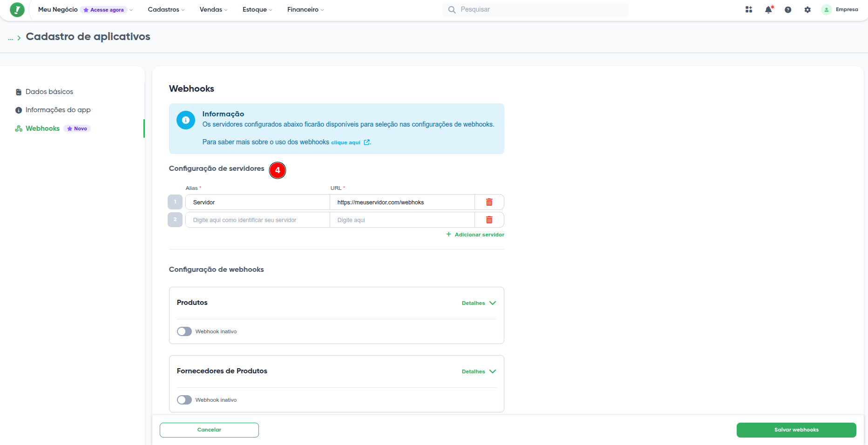Open the Estoque menu
This screenshot has height=445, width=868.
257,10
